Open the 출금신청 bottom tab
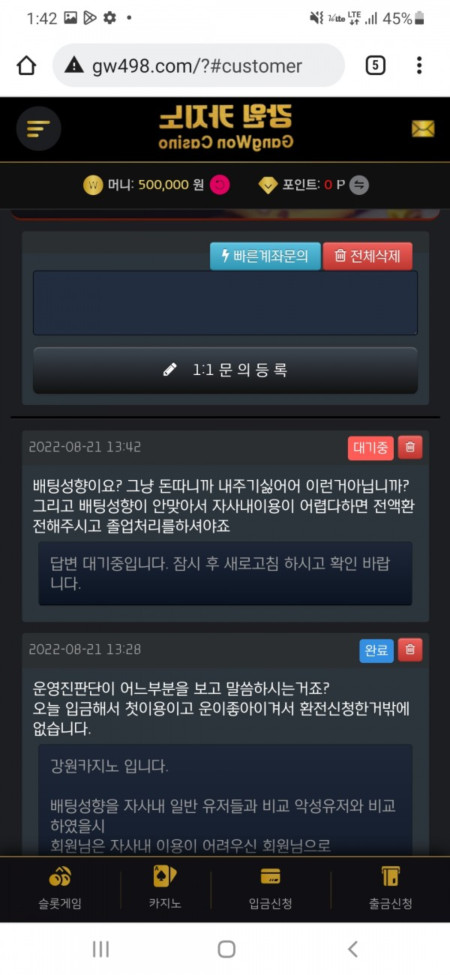This screenshot has width=450, height=975. (x=390, y=890)
